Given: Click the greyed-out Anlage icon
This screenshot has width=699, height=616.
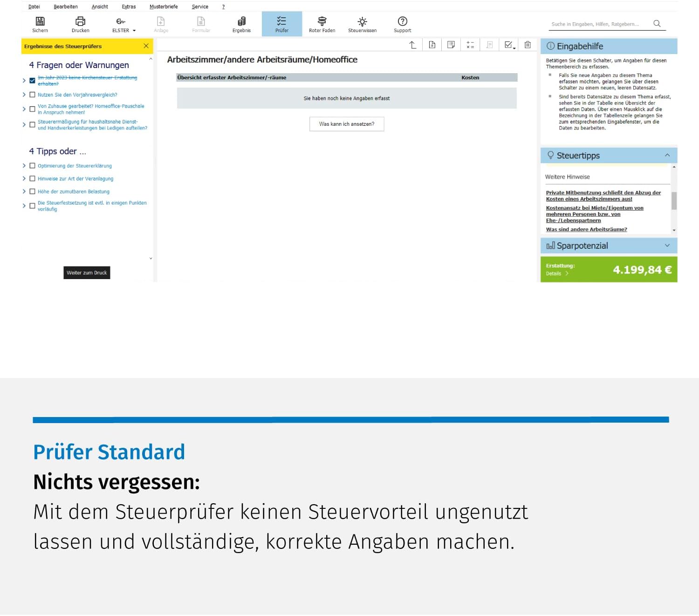Looking at the screenshot, I should pos(161,21).
